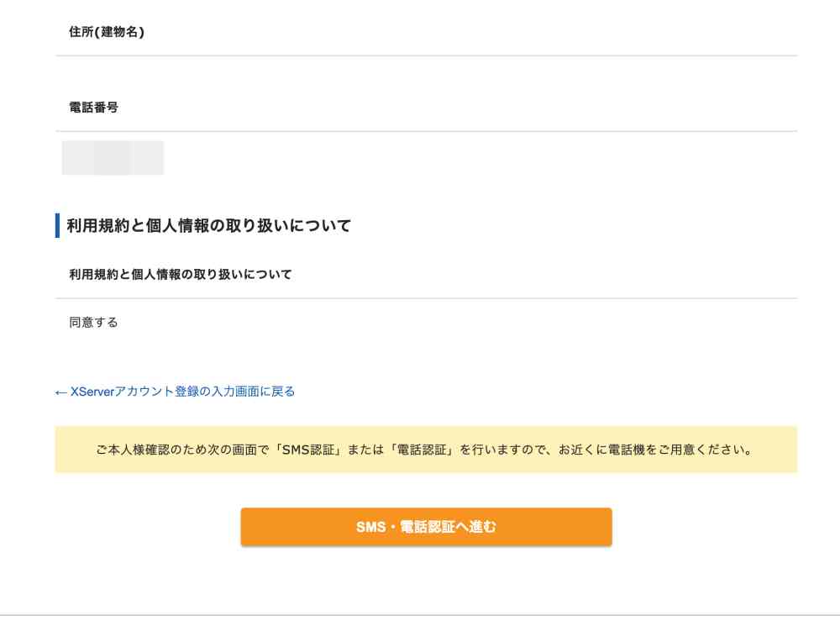Click the 同意する confirmation text
840x626 pixels.
point(93,322)
